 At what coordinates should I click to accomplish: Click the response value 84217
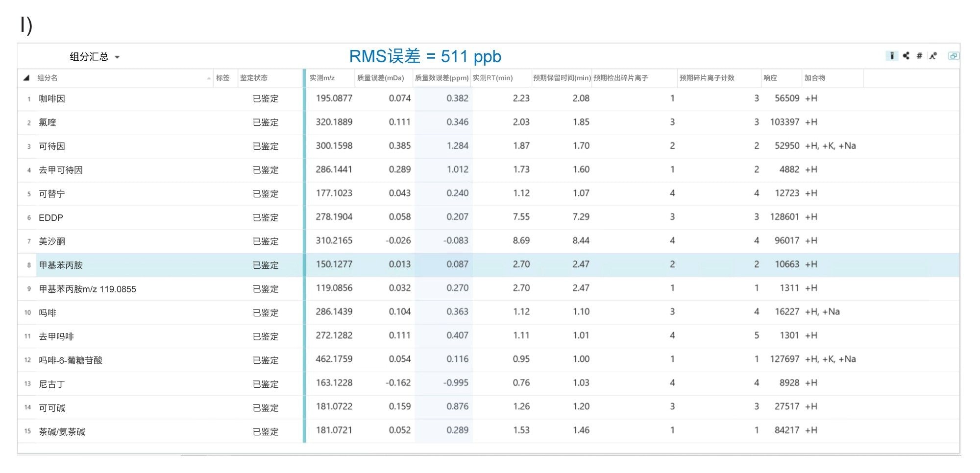[x=787, y=430]
